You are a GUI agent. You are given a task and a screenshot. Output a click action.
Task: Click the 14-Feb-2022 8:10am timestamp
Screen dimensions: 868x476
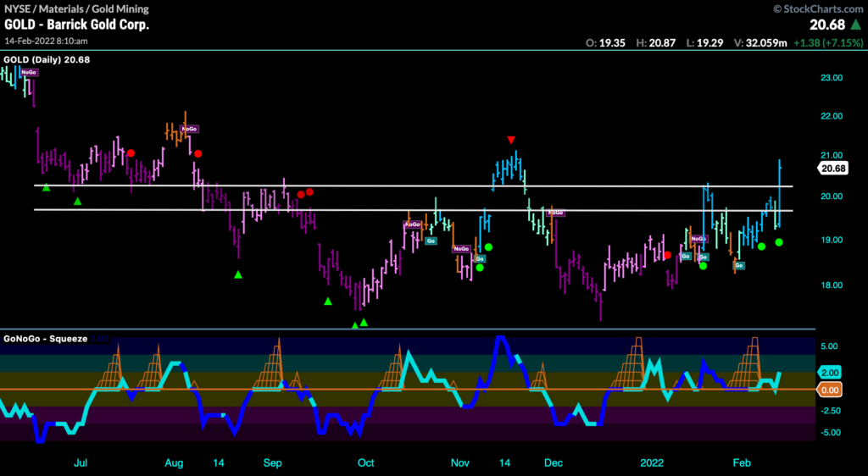(x=46, y=41)
